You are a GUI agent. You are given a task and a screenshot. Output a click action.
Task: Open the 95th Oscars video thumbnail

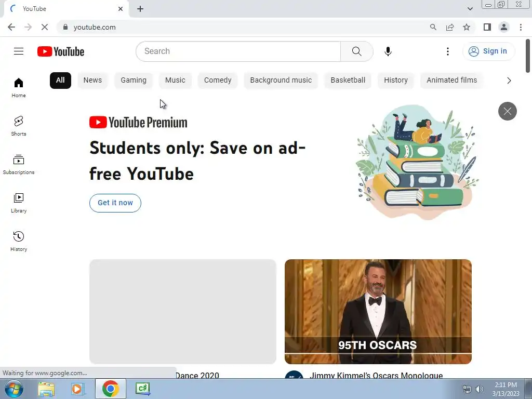coord(378,312)
